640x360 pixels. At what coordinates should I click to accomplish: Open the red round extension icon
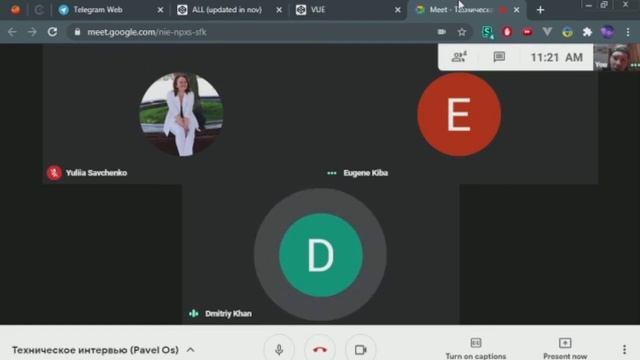point(507,32)
